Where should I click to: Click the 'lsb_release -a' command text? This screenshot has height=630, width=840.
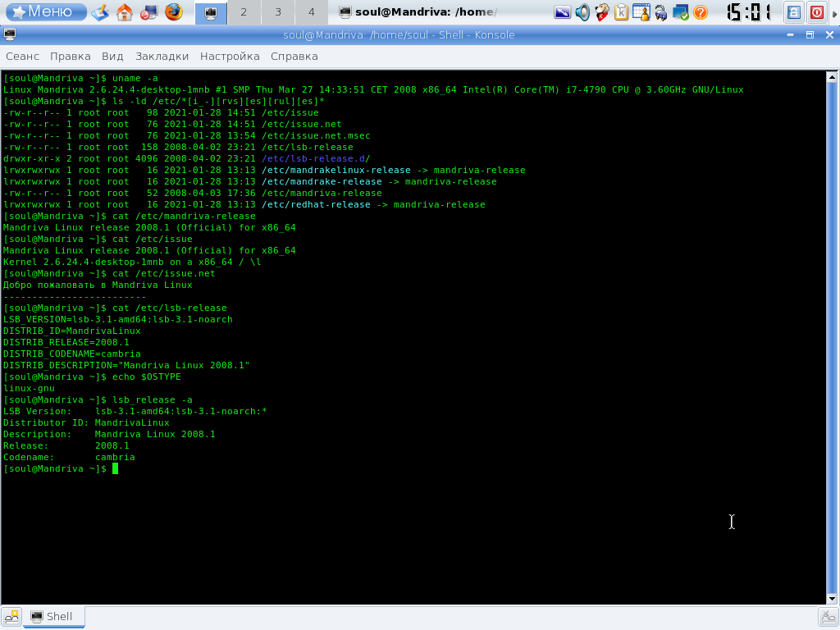coord(152,399)
